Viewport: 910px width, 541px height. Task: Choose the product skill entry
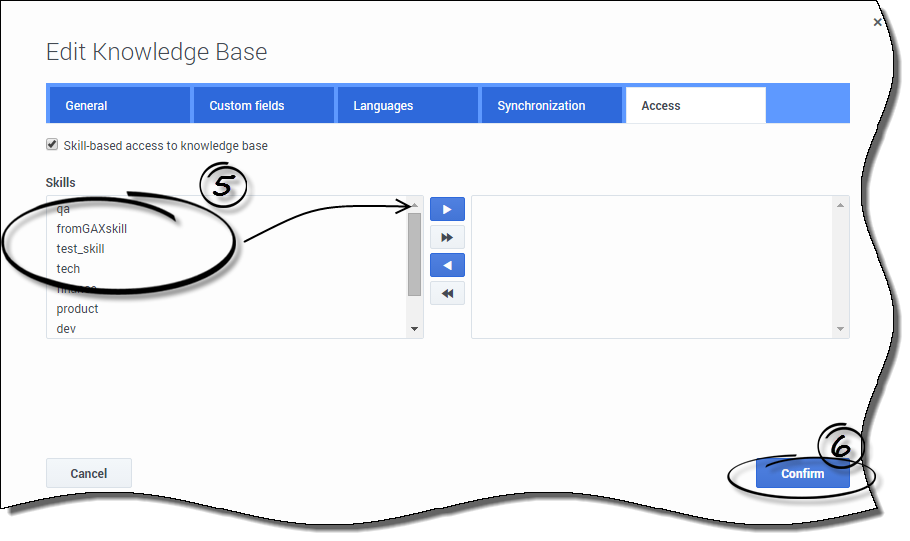click(x=77, y=309)
